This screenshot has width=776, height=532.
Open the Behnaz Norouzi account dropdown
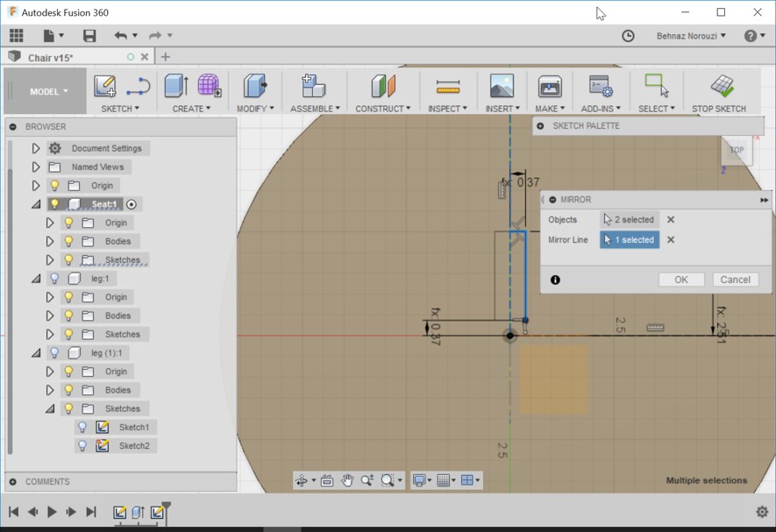click(x=691, y=36)
